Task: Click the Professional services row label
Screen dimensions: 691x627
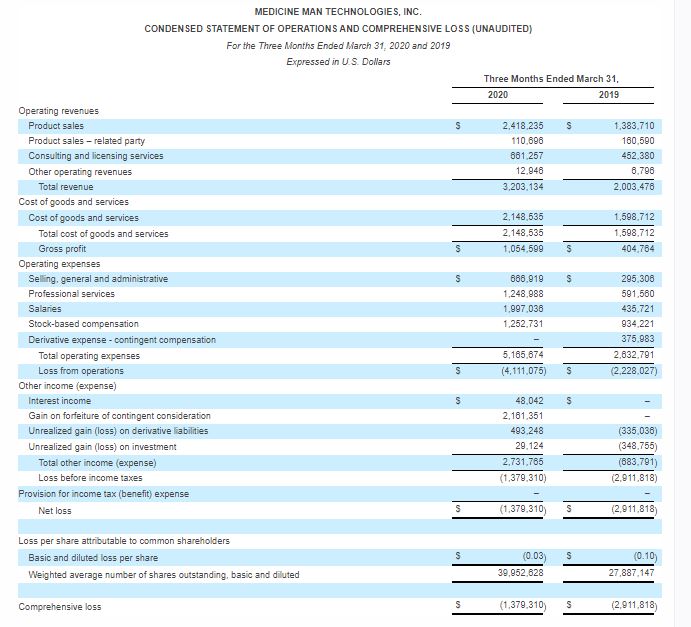Action: [x=71, y=294]
